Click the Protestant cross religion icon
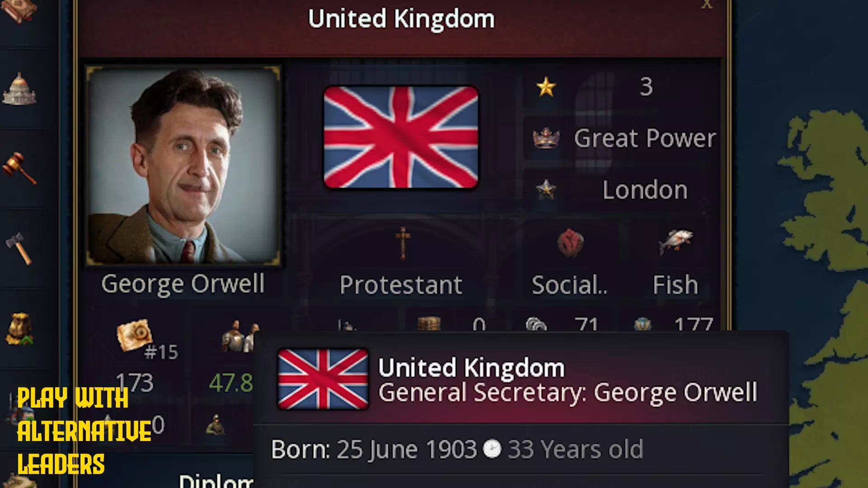The width and height of the screenshot is (868, 488). point(402,243)
